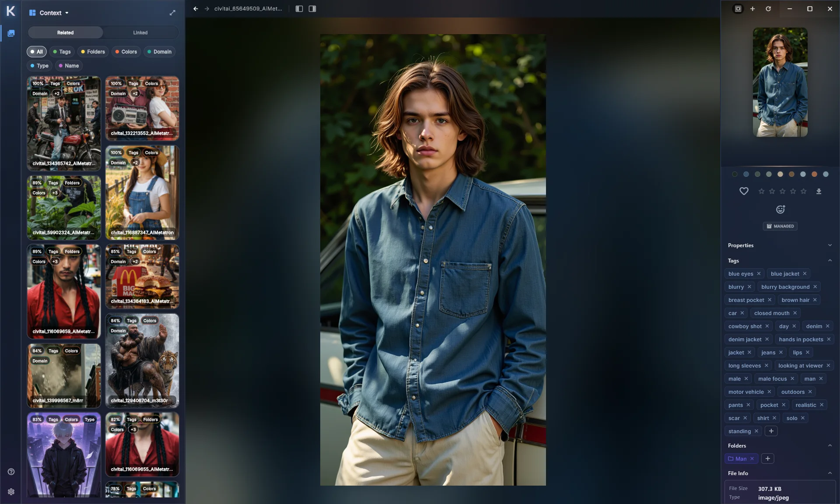This screenshot has width=840, height=504.
Task: Switch to the Related tab
Action: [x=65, y=33]
